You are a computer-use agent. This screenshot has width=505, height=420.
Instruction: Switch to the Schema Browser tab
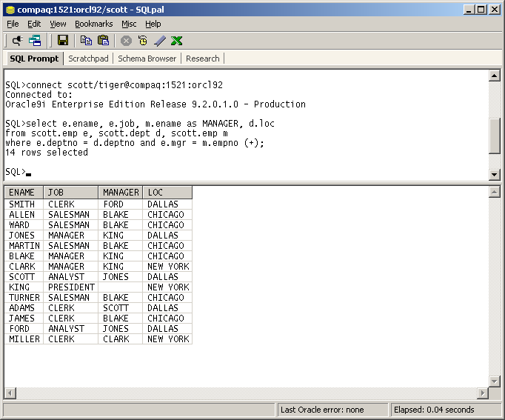pos(147,59)
